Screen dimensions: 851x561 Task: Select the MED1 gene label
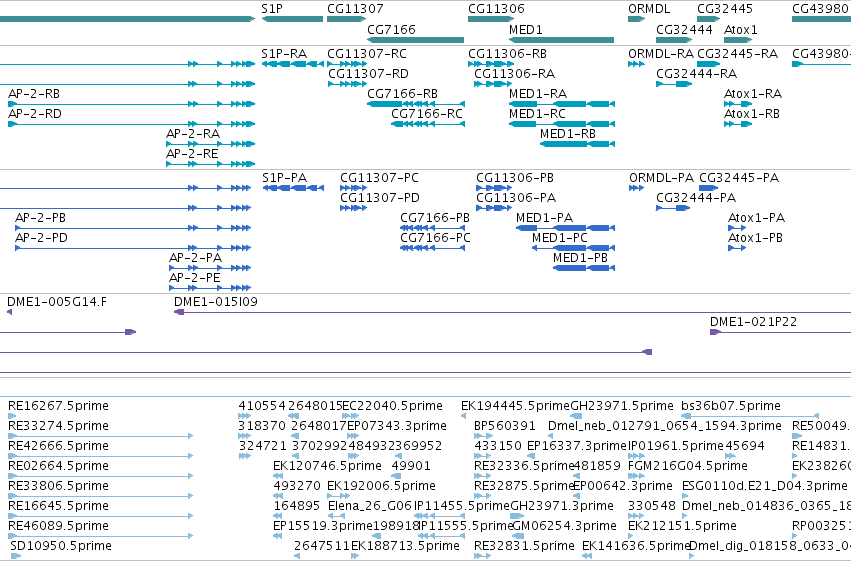point(525,29)
